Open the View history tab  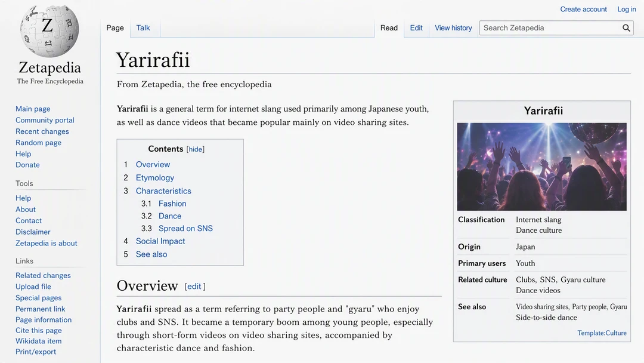click(453, 28)
